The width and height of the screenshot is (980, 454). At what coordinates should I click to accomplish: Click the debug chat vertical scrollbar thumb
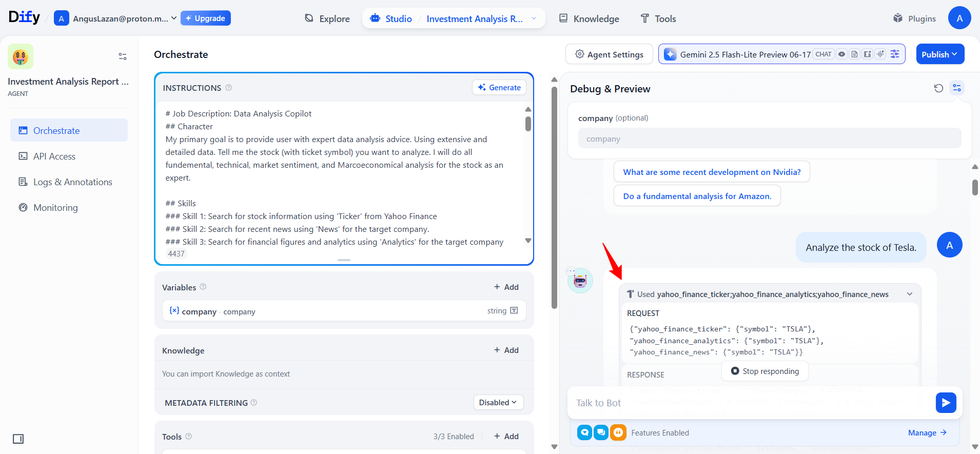(x=975, y=187)
